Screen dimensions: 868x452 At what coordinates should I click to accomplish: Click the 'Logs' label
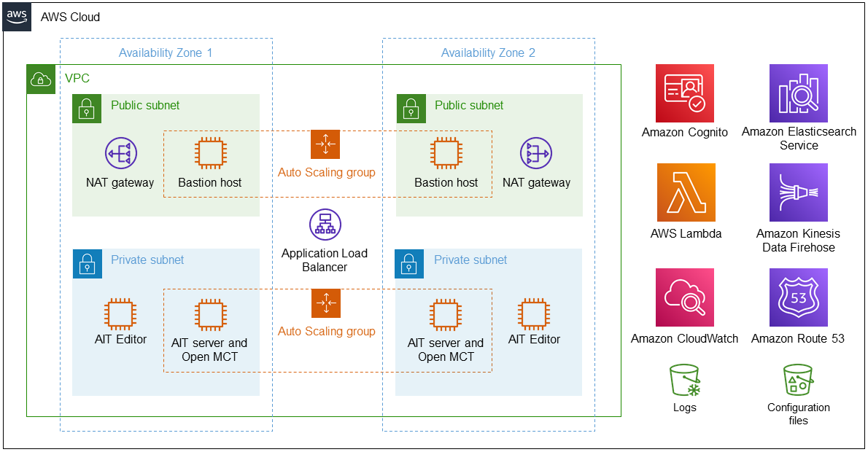point(685,408)
